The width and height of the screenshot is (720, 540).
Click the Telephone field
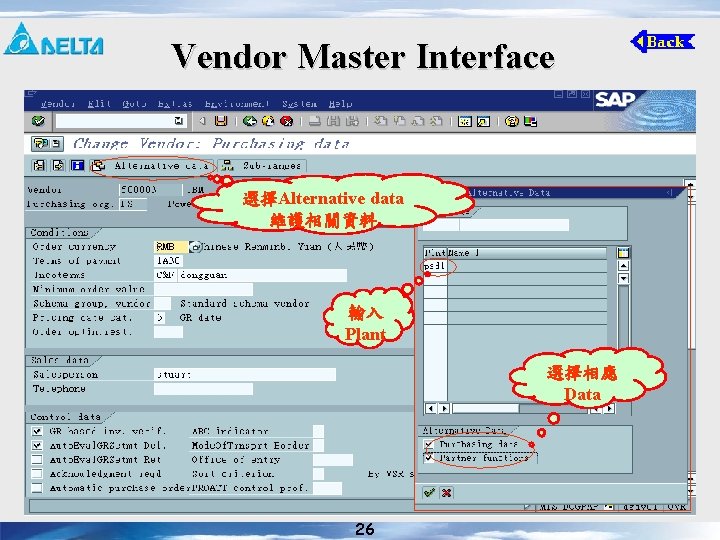point(203,389)
